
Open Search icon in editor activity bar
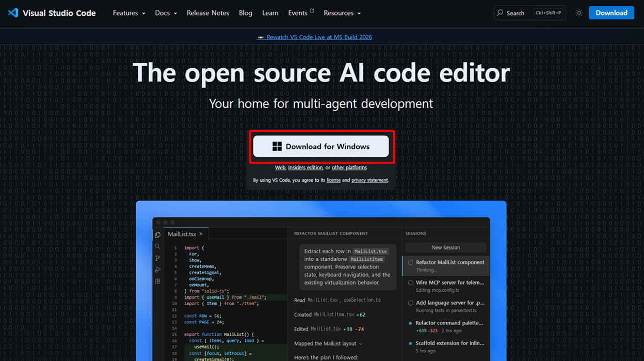coord(157,246)
